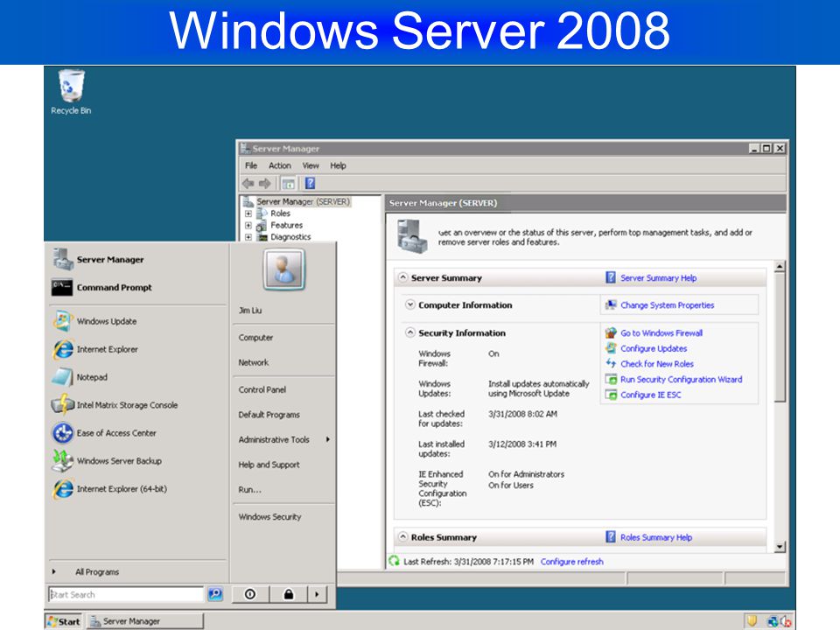This screenshot has height=630, width=840.
Task: Click Configure IE ESC link
Action: point(651,395)
